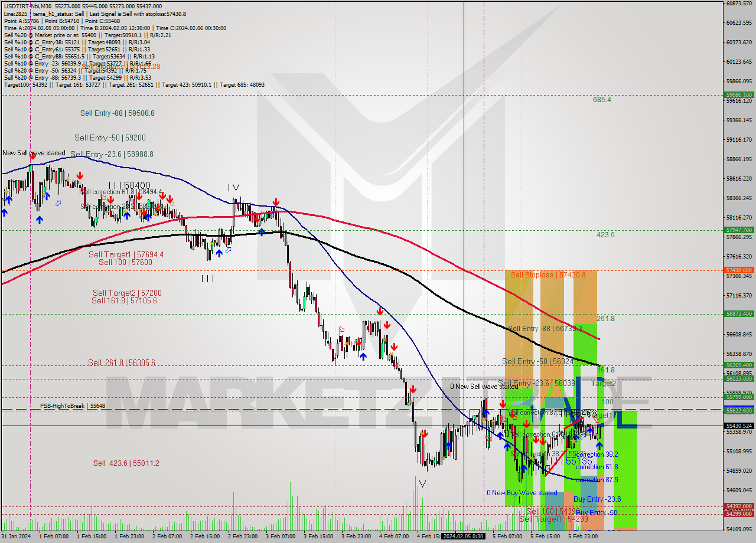This screenshot has width=756, height=543.
Task: Click the 'correction 87.5' label
Action: (597, 480)
